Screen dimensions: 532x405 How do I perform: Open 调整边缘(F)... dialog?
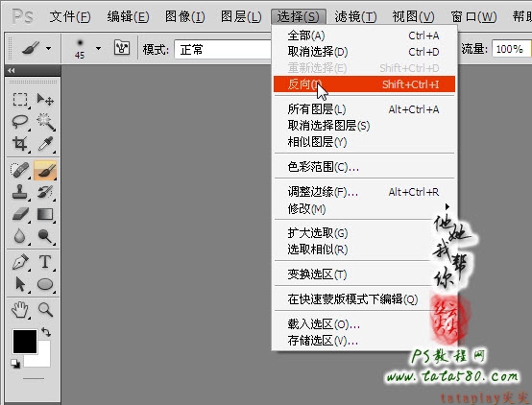tap(364, 192)
